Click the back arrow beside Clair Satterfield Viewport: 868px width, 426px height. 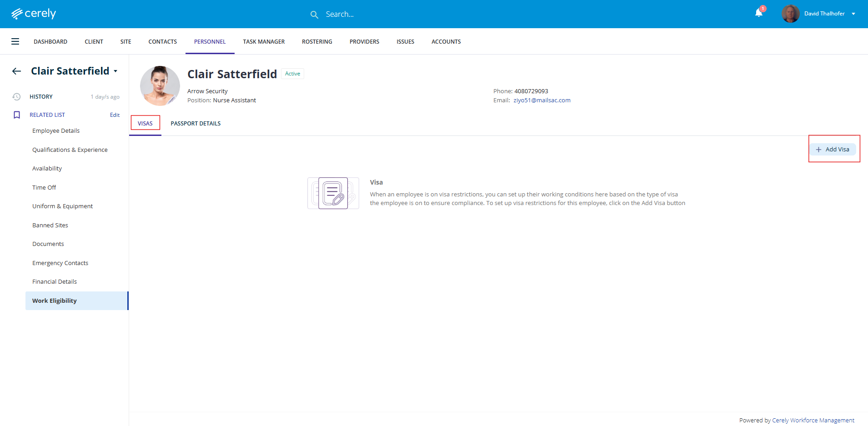(x=17, y=71)
